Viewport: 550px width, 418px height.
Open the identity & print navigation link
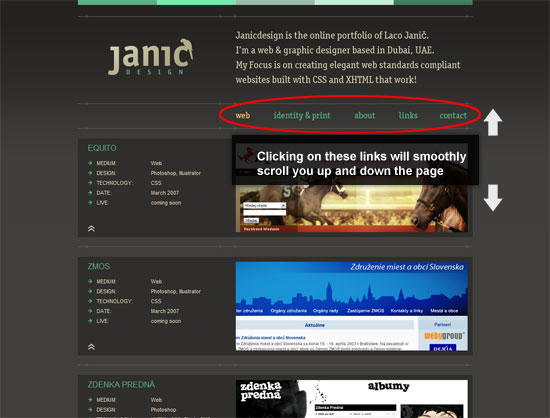pos(302,115)
